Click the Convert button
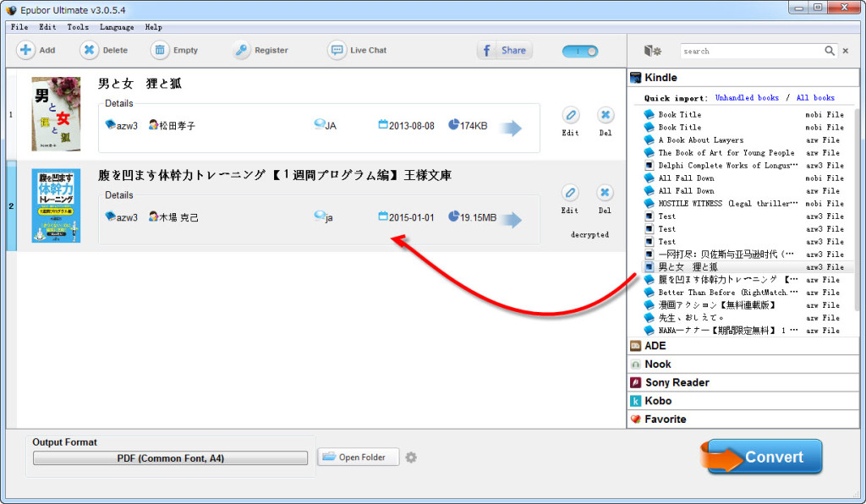 (x=765, y=457)
